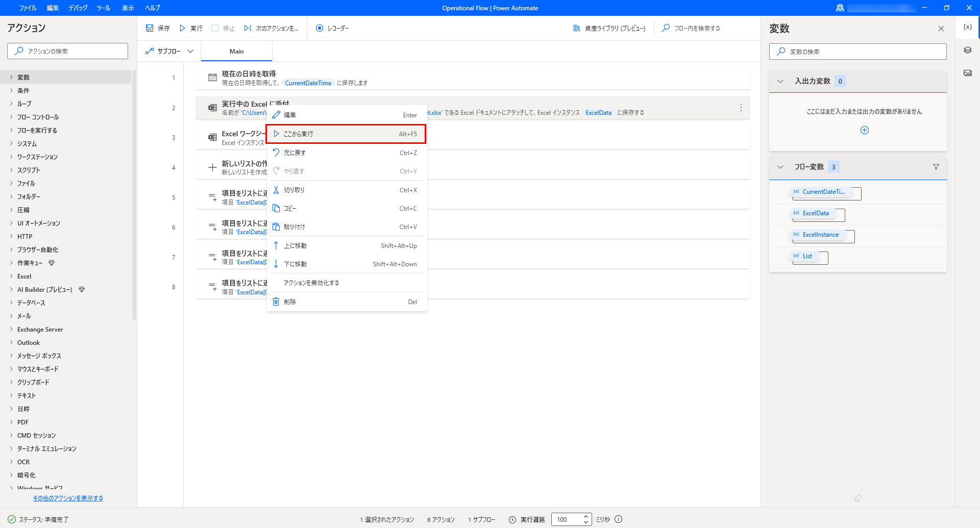
Task: Run next action (次のアクションを…)
Action: [271, 28]
